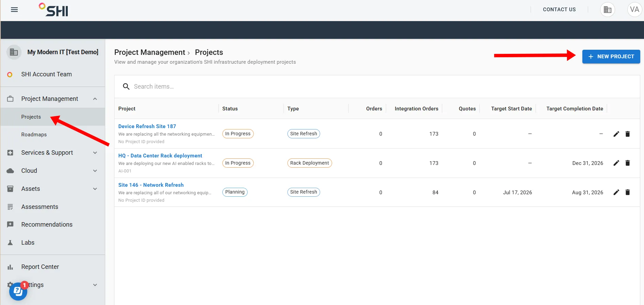Expand the Cloud section chevron
Image resolution: width=644 pixels, height=305 pixels.
pyautogui.click(x=95, y=171)
